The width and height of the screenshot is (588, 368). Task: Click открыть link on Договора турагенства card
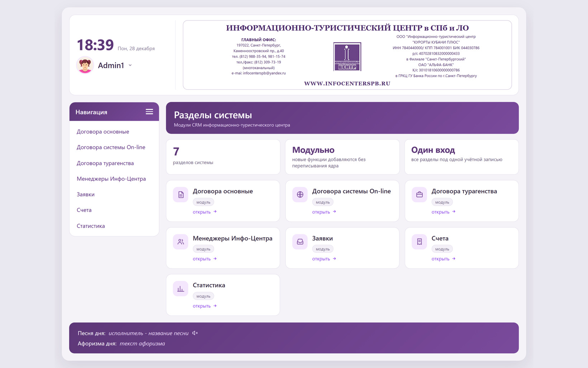point(444,212)
